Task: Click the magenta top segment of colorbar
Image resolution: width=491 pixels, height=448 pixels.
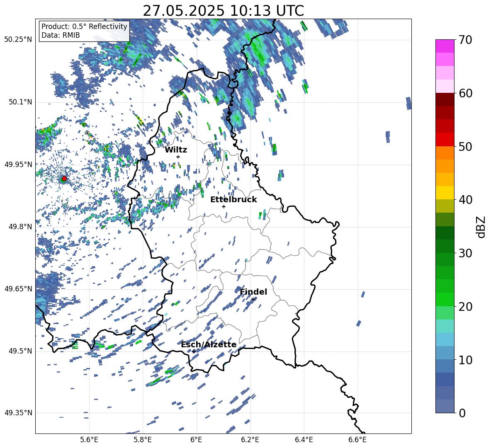Action: tap(445, 46)
